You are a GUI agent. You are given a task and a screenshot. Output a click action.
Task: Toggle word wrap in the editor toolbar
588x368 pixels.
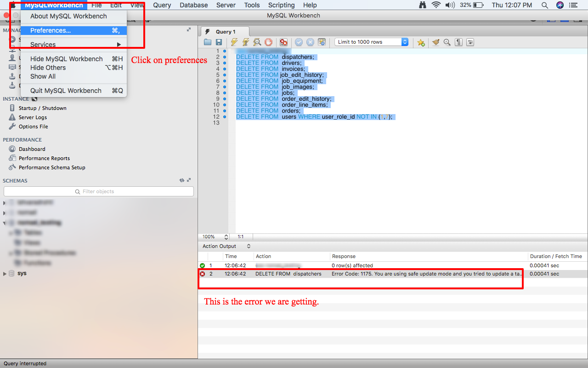click(470, 42)
